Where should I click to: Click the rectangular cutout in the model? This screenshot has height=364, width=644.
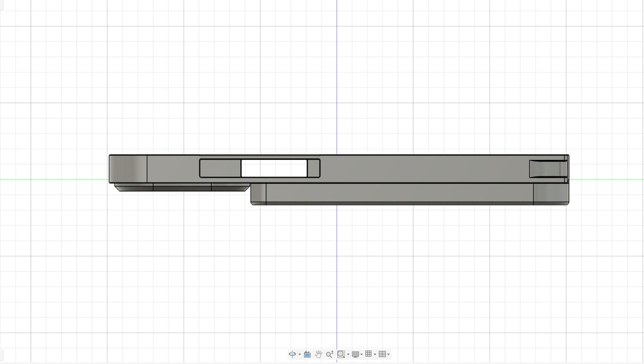[274, 168]
